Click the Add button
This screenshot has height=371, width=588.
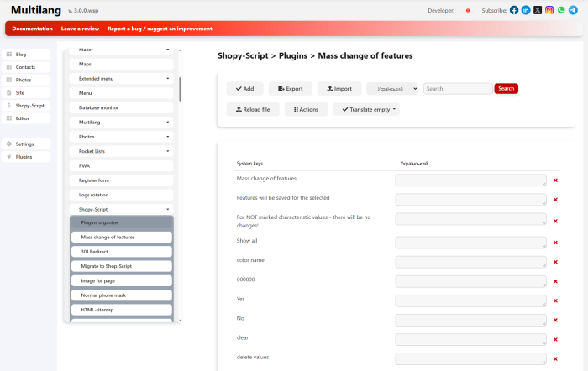[x=245, y=89]
